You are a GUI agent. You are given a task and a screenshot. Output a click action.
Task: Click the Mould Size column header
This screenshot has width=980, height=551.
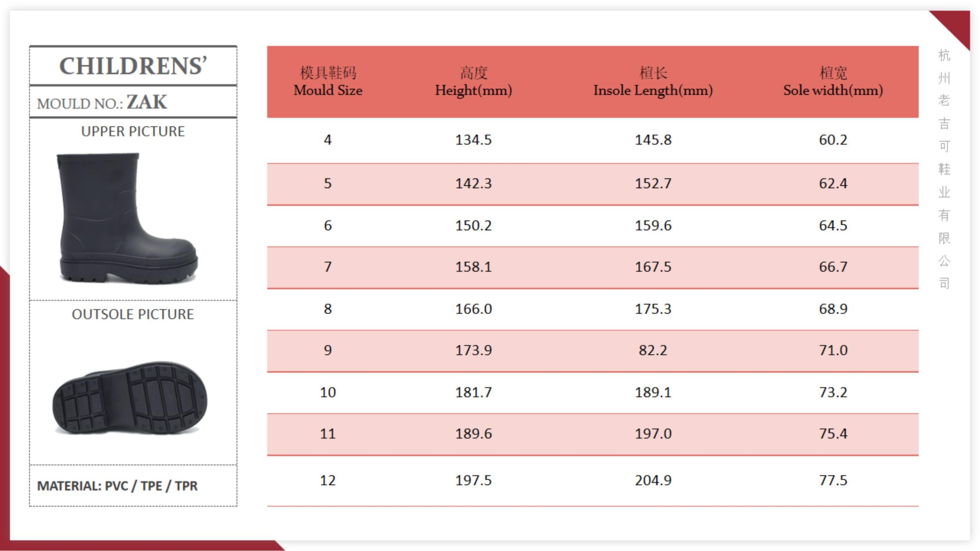coord(328,82)
